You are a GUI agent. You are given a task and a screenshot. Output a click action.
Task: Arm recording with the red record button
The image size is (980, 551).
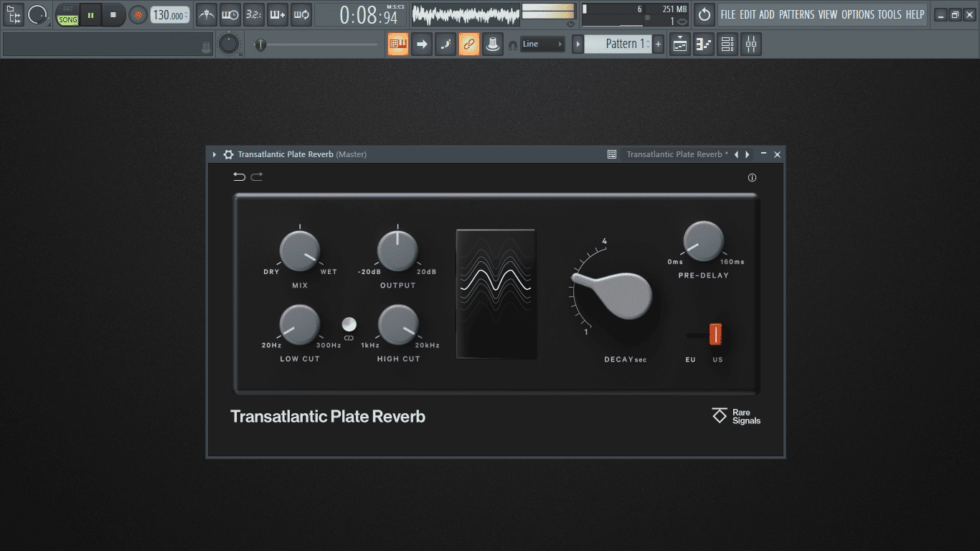point(138,15)
